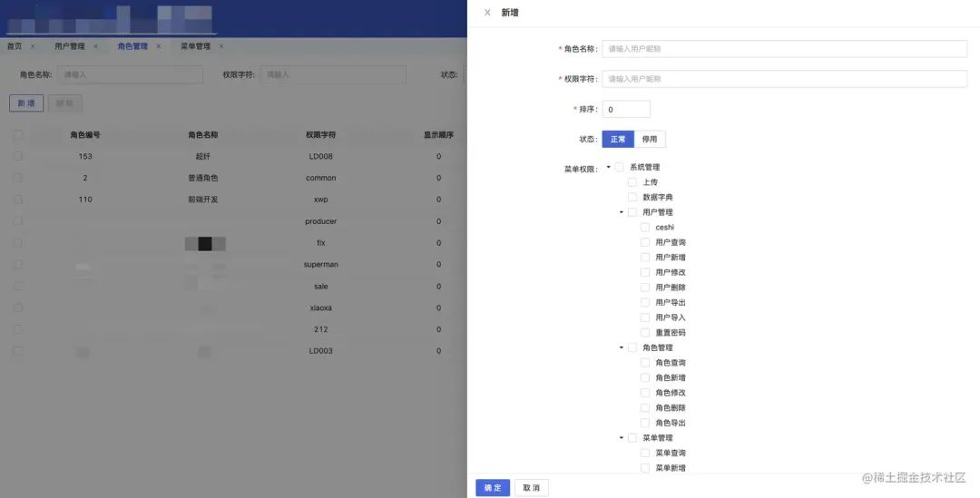Click the role number 153 cell
This screenshot has height=498, width=980.
[x=85, y=156]
